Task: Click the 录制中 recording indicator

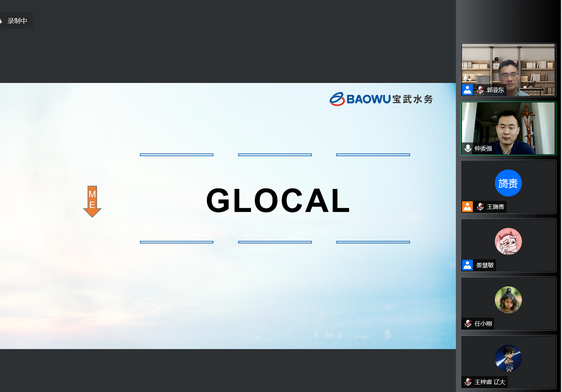Action: click(17, 21)
